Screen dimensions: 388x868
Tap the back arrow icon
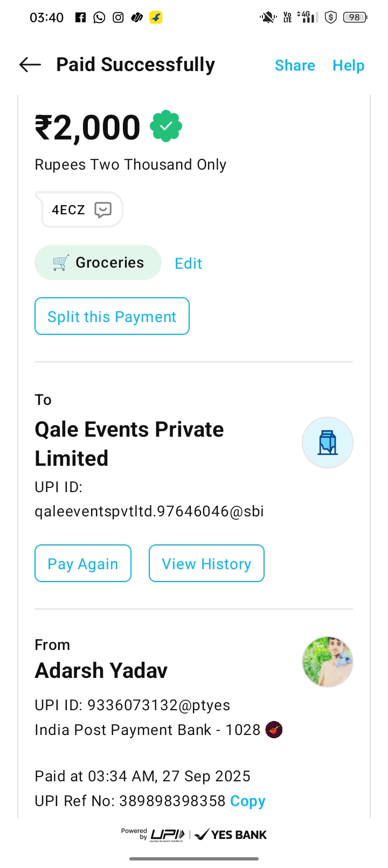click(x=30, y=65)
